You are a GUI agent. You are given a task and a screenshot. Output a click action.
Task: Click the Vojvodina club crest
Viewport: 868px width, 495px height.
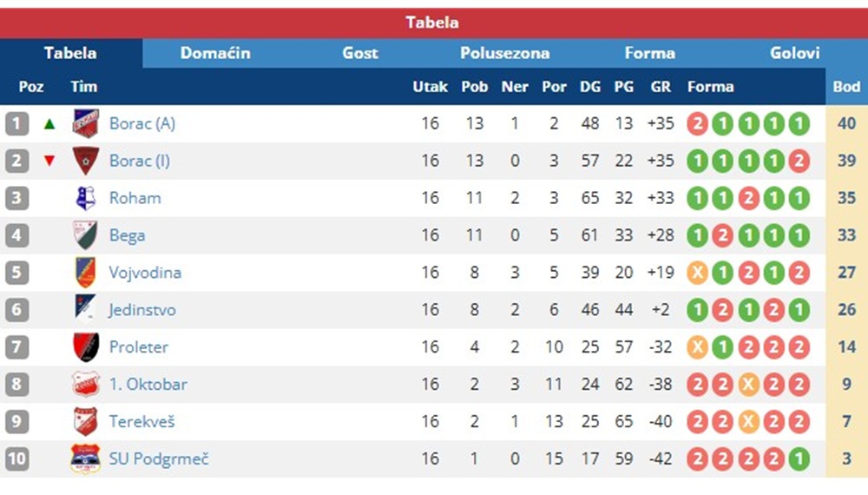point(86,273)
